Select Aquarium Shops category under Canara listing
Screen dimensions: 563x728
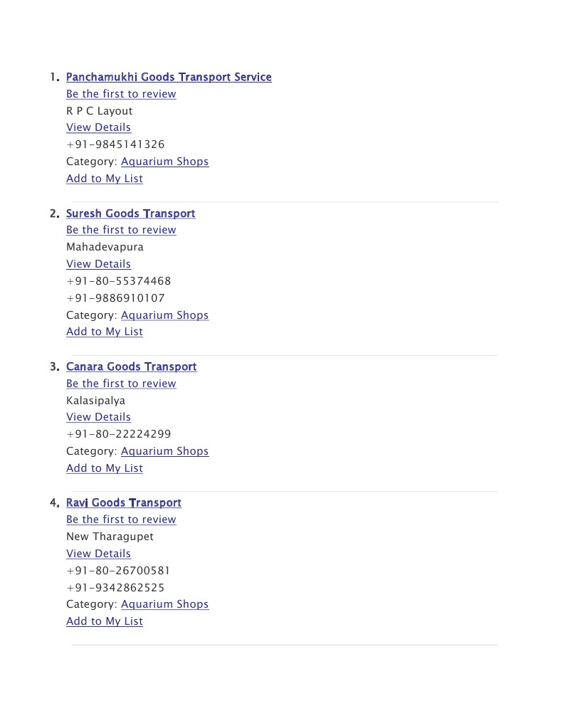164,451
